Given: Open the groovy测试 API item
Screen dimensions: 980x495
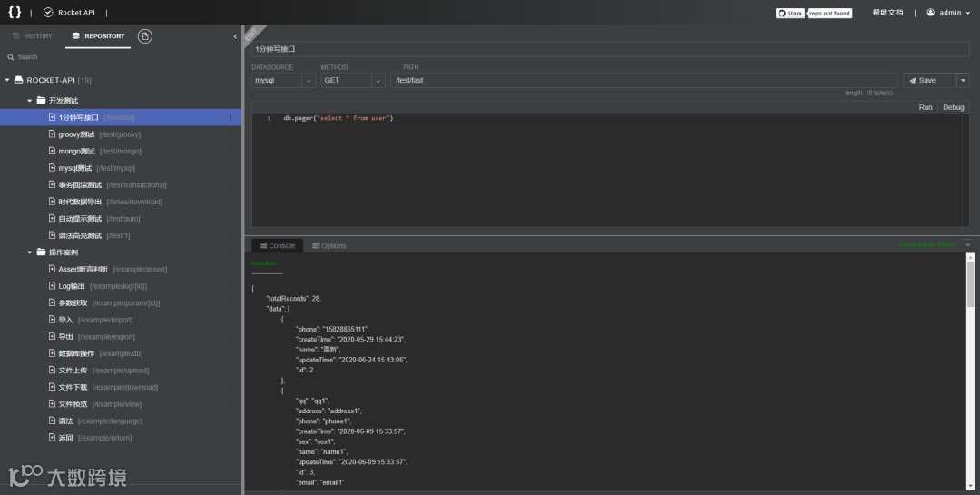Looking at the screenshot, I should click(x=120, y=134).
